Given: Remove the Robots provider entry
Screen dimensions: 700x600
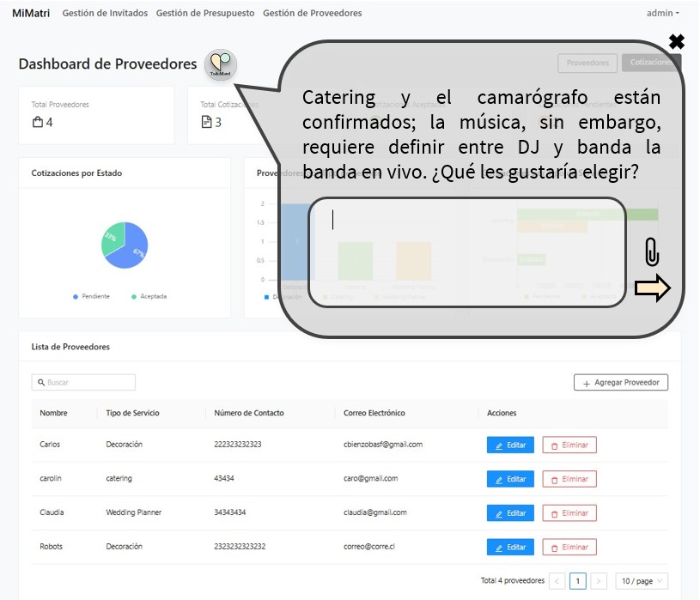Looking at the screenshot, I should (x=569, y=547).
